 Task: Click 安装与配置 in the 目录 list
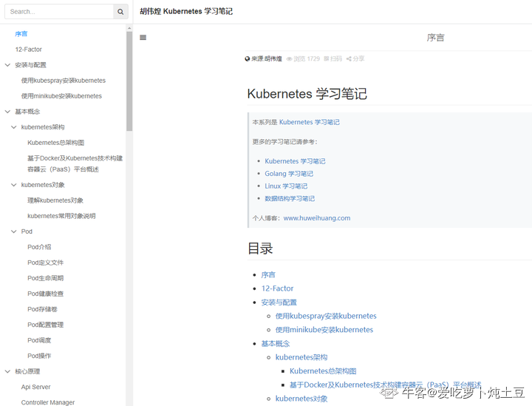point(279,302)
